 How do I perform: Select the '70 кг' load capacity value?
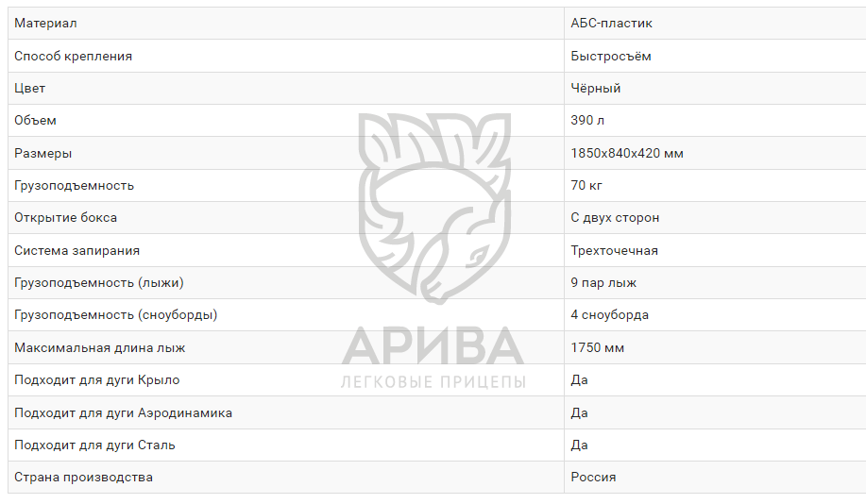(586, 185)
